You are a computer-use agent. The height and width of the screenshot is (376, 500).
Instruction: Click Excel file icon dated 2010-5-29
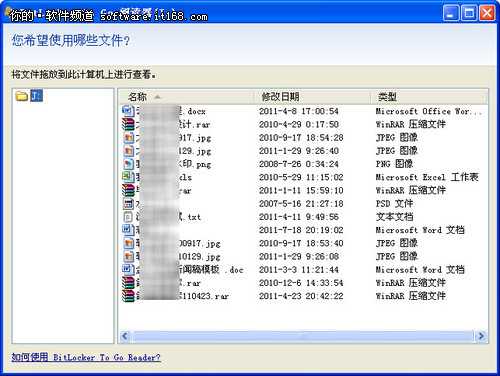coord(128,177)
